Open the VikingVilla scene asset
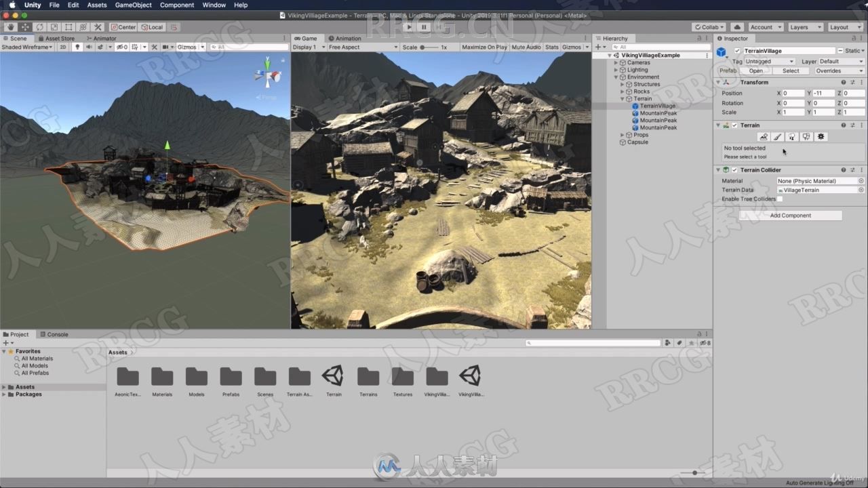The width and height of the screenshot is (868, 488). click(x=471, y=380)
